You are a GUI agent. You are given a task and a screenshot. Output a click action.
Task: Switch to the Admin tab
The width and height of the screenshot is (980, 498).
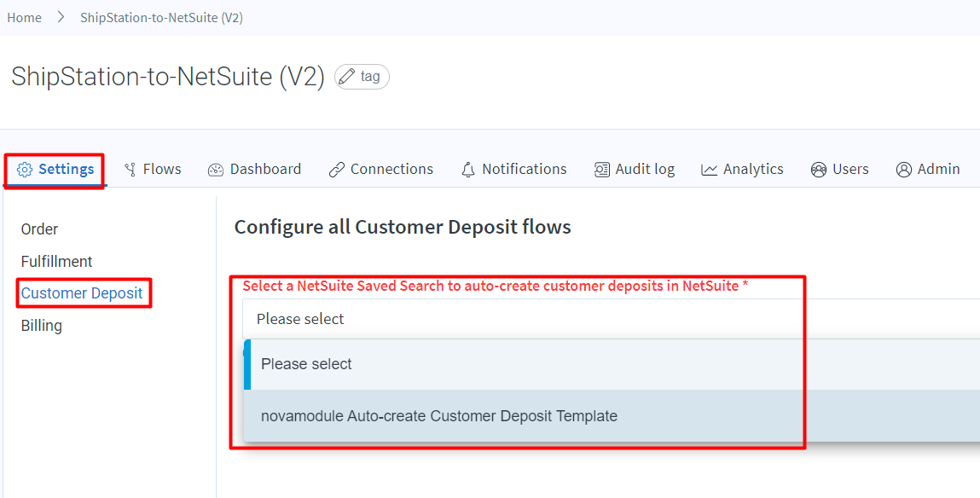(928, 170)
